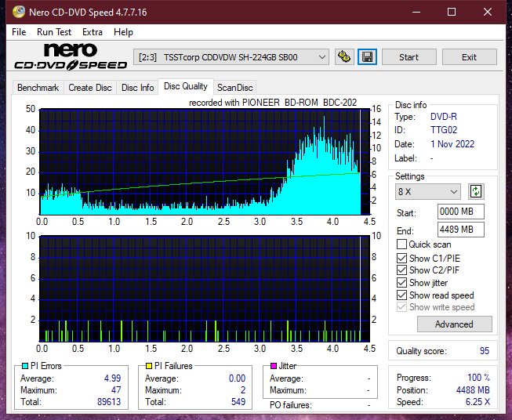Screen dimensions: 512x420
Task: Minimize the Nero CD-DVD Speed window
Action: pos(416,12)
